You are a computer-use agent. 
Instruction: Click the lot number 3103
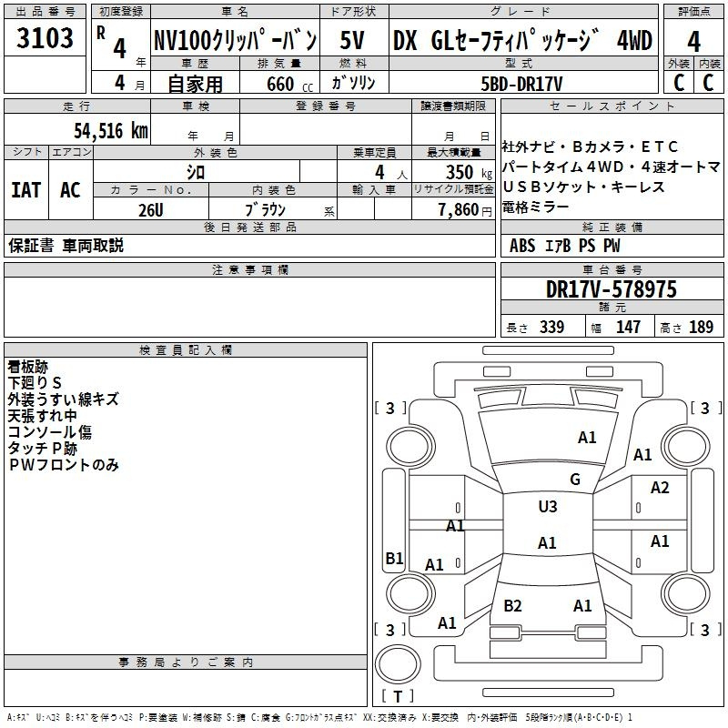pos(45,37)
